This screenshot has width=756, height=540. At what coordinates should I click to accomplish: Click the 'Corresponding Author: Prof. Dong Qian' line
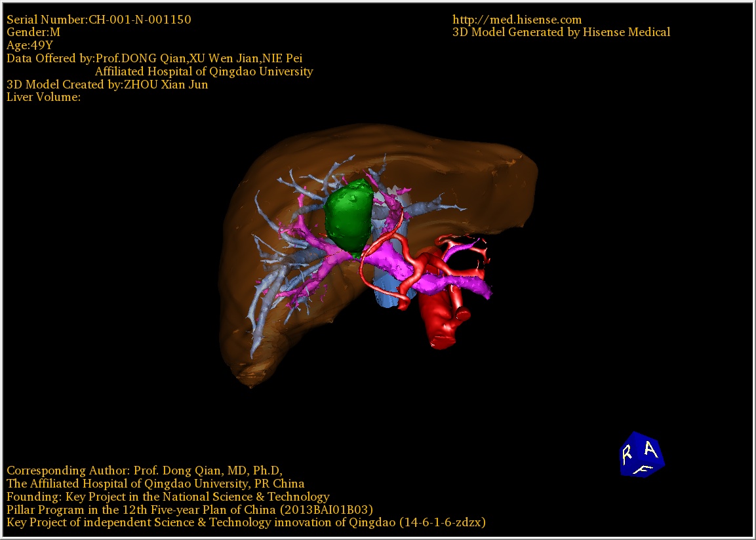pos(145,471)
